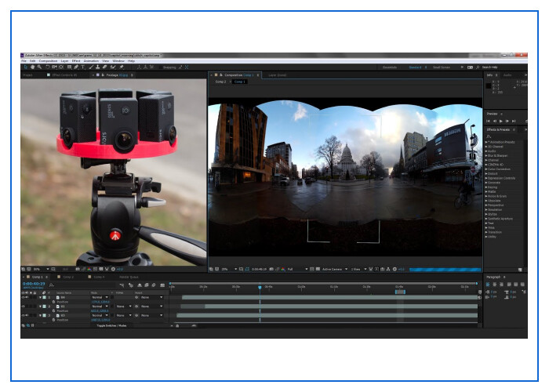Screen dimensions: 549x392
Task: Click the Composition Mini-Flowchart icon in timeline
Action: pos(122,285)
